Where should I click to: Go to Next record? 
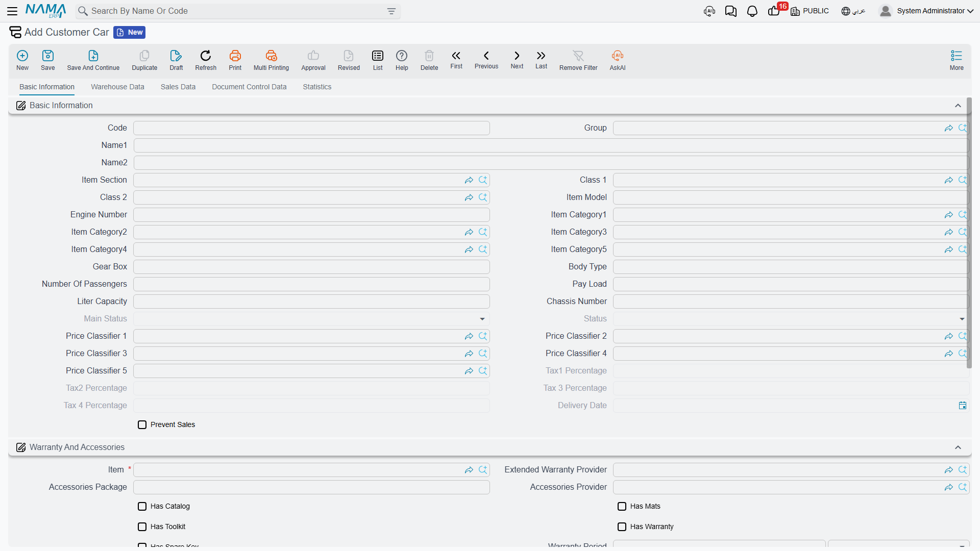coord(517,60)
